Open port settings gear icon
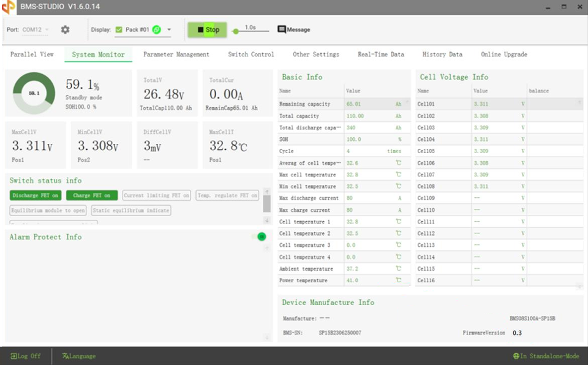588x365 pixels. coord(65,29)
